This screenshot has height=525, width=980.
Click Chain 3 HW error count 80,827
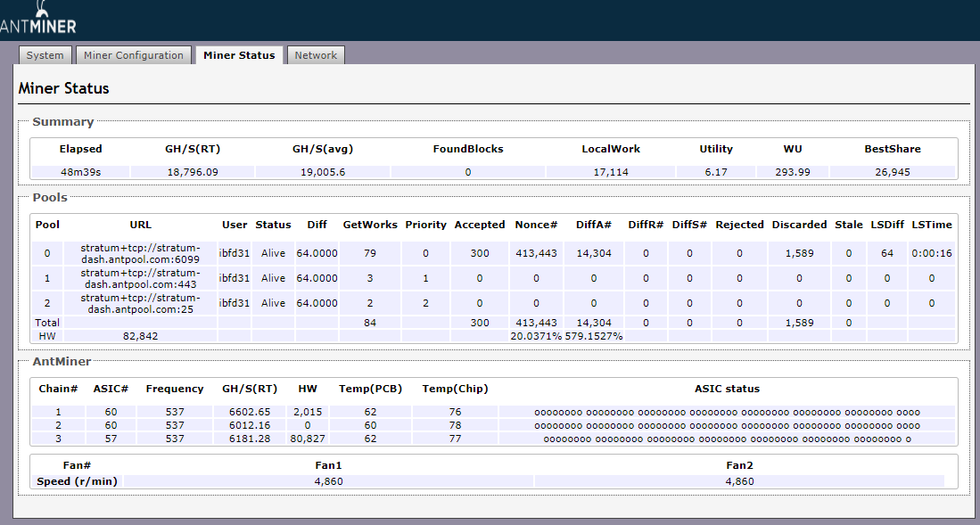(x=308, y=439)
